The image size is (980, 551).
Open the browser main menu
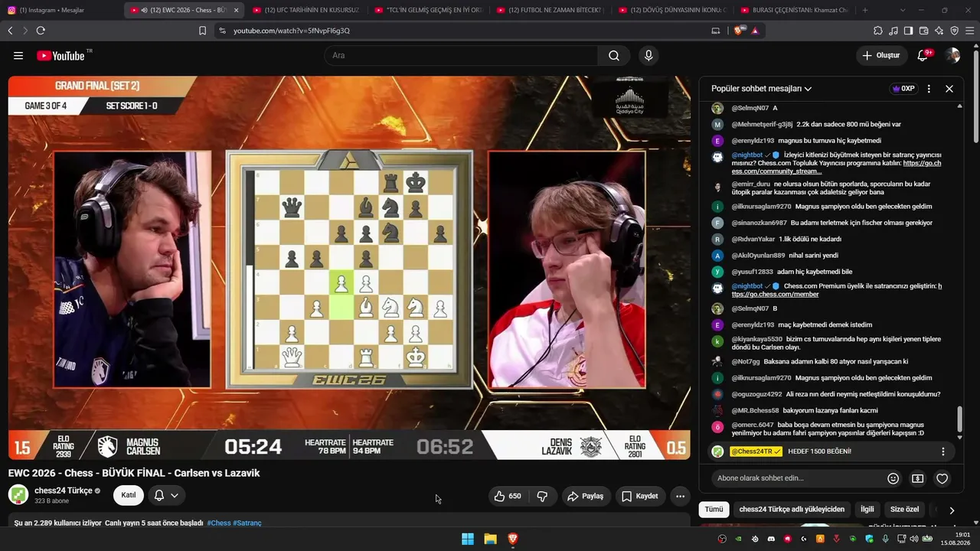[970, 31]
